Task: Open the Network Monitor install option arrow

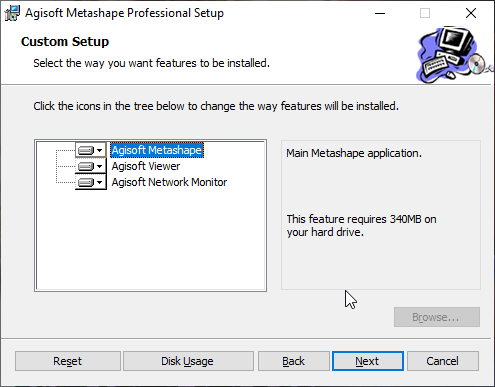Action: point(99,182)
